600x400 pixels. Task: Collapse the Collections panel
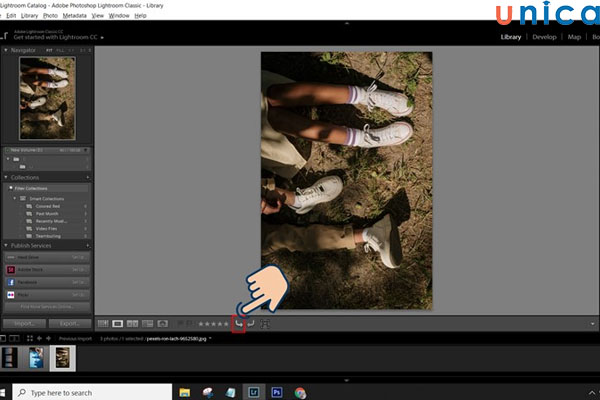click(6, 178)
